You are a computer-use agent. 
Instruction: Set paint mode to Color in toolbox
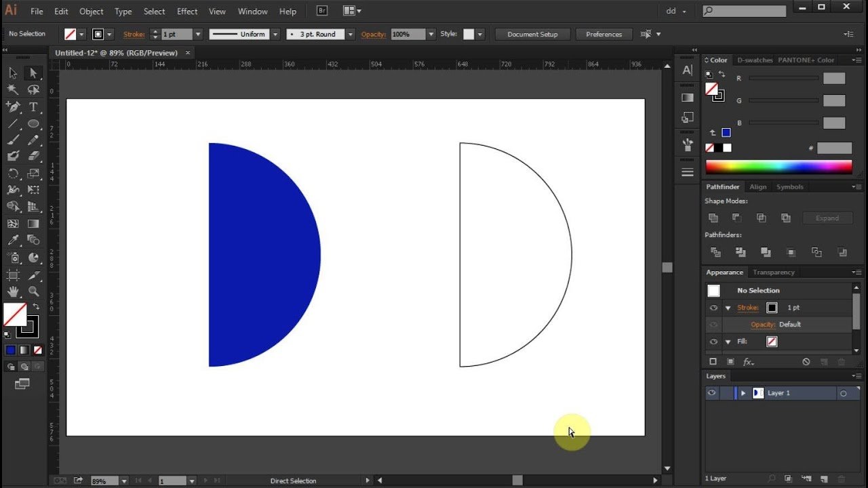point(10,350)
